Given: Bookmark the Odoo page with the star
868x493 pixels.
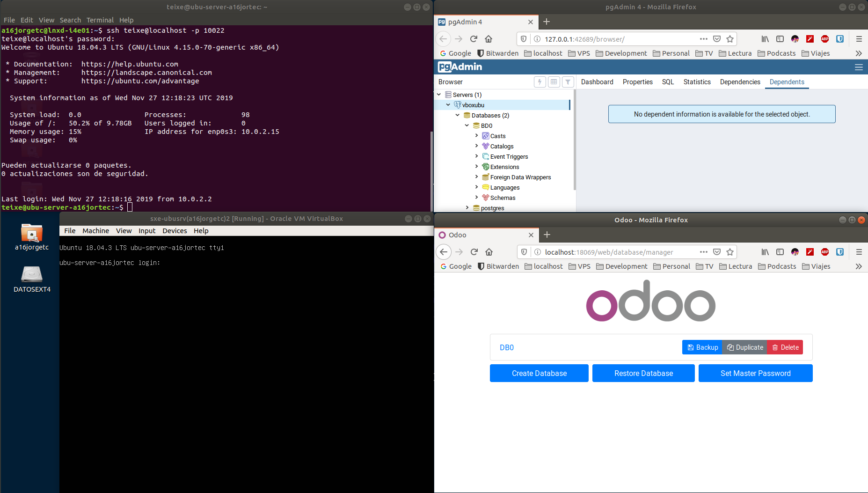Looking at the screenshot, I should 729,252.
